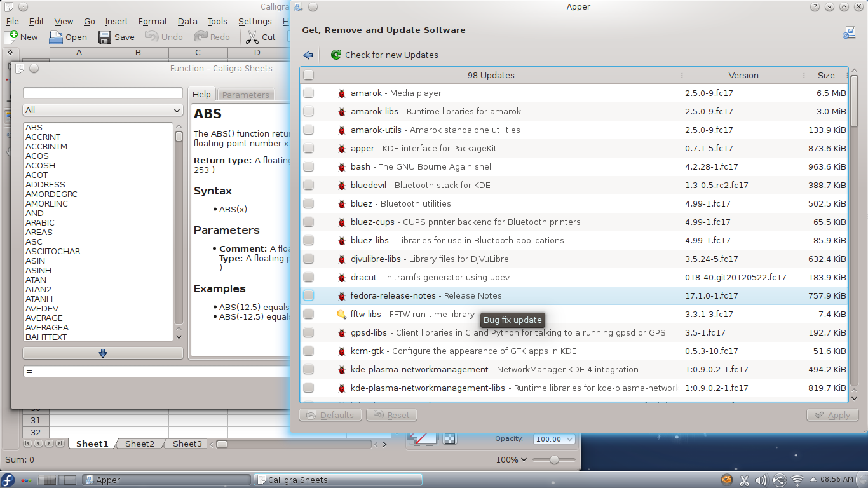Open the 100% zoom dropdown in status bar

512,460
